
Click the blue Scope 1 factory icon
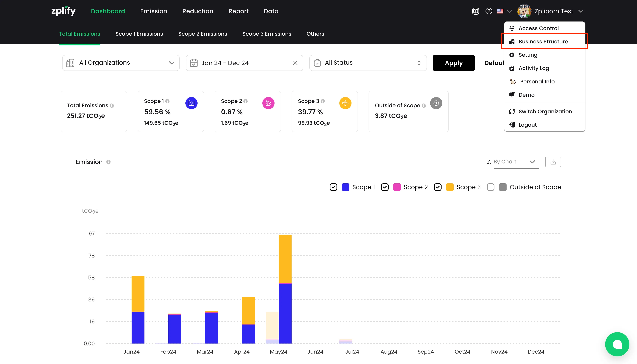tap(191, 103)
